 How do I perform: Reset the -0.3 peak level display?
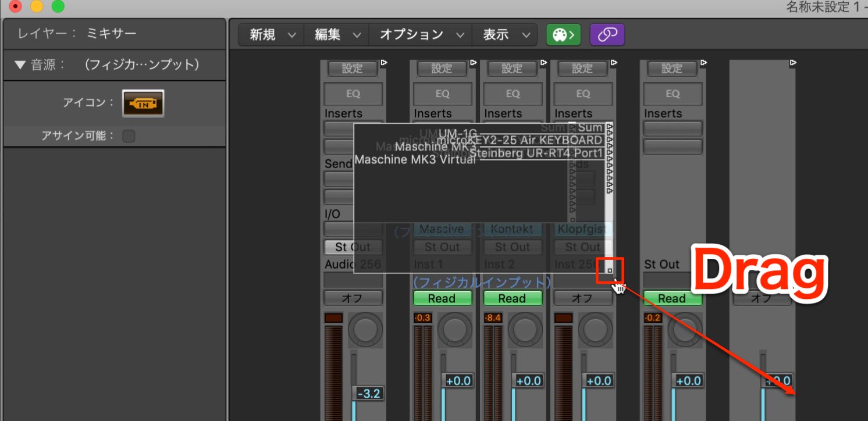click(x=423, y=318)
